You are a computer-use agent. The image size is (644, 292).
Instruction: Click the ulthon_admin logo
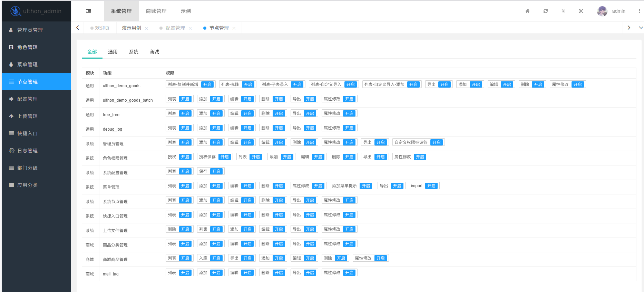[36, 11]
